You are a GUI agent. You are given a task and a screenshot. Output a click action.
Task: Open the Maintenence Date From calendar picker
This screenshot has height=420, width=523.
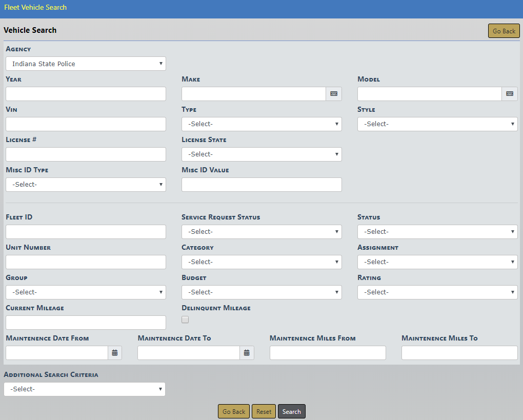pyautogui.click(x=115, y=353)
